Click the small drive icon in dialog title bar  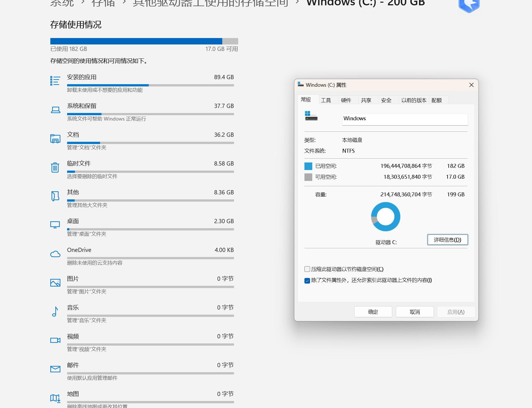[301, 84]
